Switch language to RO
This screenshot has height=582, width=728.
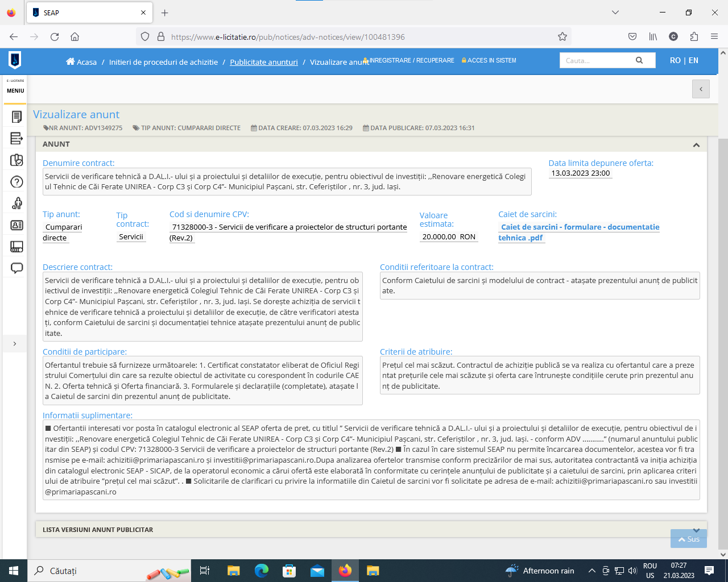(675, 60)
